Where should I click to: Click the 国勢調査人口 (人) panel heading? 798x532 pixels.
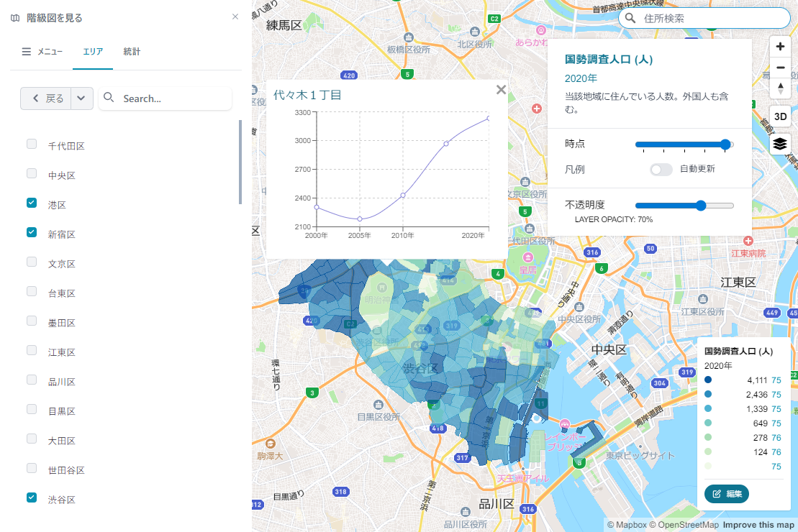point(609,60)
